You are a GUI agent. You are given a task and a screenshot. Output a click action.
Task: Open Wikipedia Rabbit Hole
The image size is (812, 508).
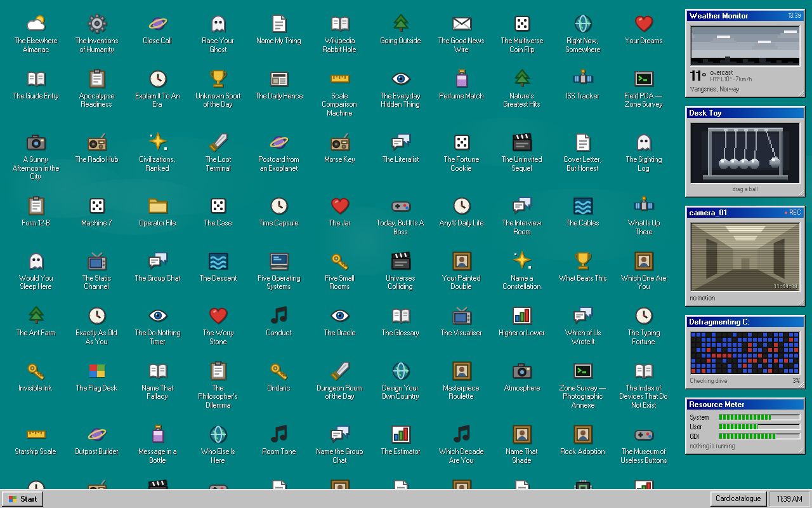340,24
